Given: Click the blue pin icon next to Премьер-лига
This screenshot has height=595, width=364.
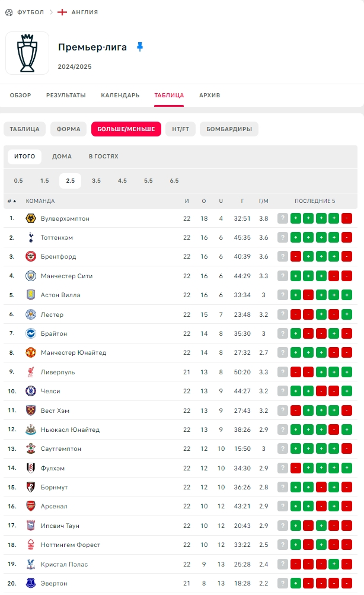Looking at the screenshot, I should (x=140, y=47).
